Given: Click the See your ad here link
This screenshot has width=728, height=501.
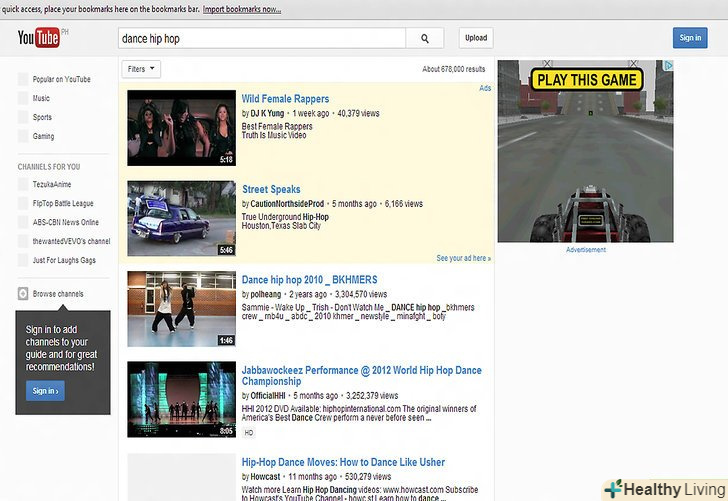Looking at the screenshot, I should pos(463,258).
